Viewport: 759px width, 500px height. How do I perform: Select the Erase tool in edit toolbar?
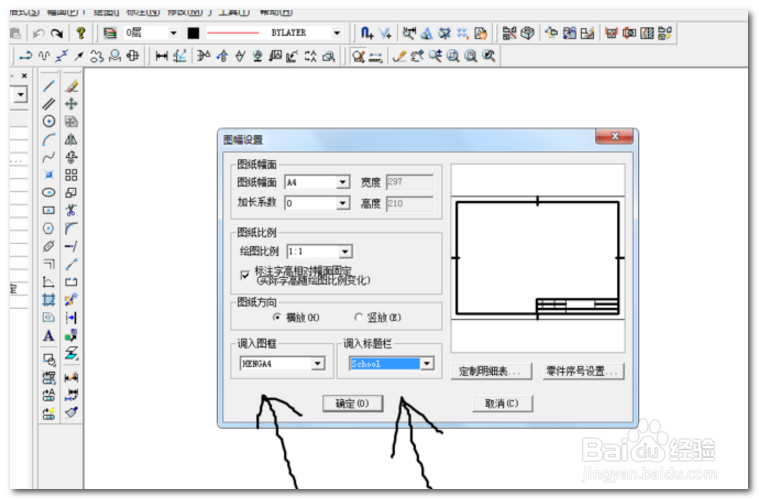click(x=72, y=86)
